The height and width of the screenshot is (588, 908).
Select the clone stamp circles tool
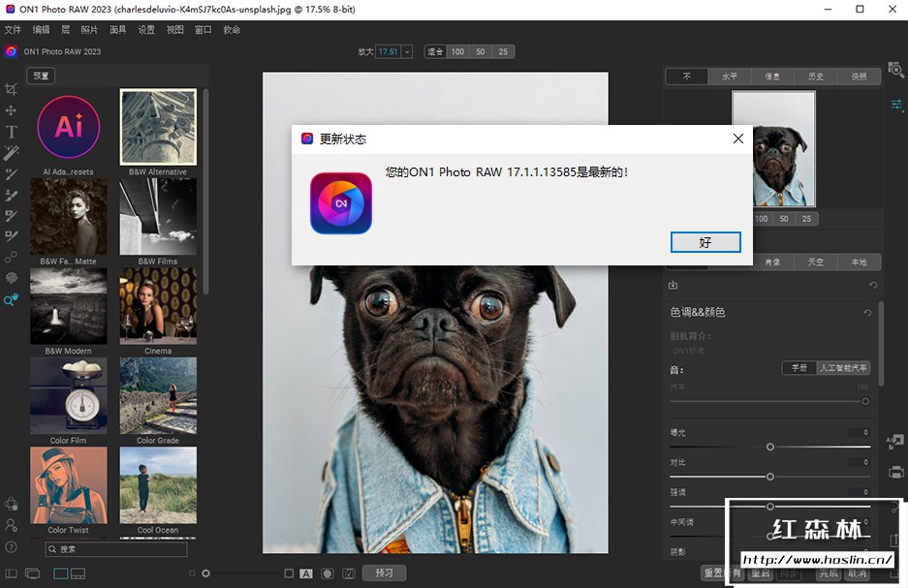coord(11,257)
